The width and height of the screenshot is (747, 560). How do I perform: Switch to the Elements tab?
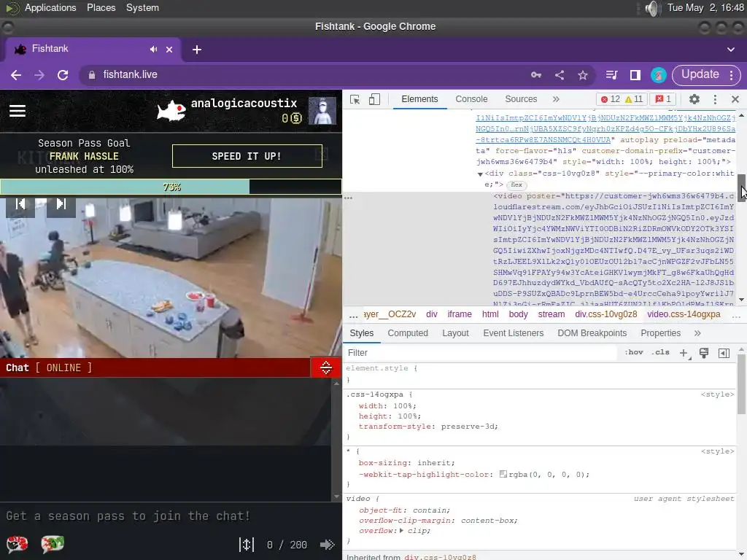(419, 99)
